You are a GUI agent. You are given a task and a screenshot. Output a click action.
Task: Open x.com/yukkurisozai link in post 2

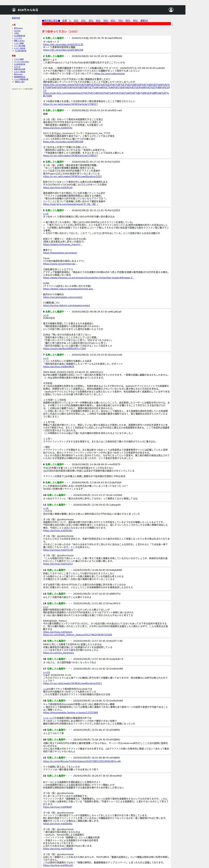109,73
